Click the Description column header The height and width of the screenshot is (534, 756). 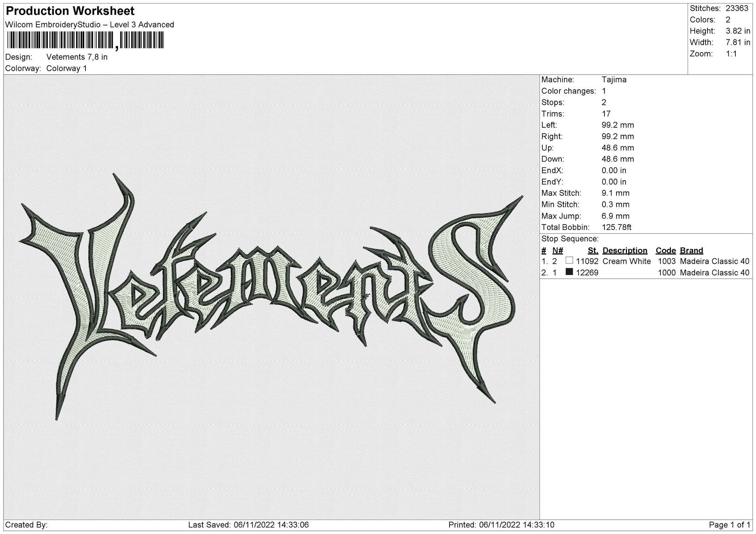point(625,250)
